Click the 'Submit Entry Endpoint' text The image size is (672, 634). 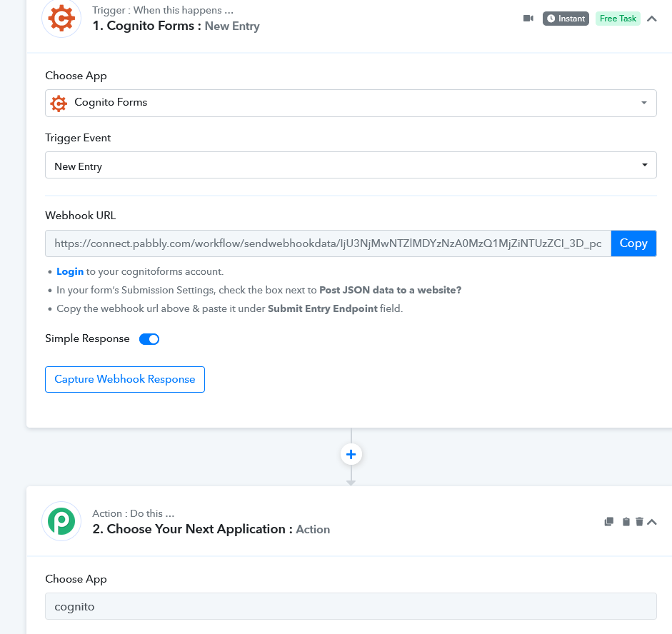pyautogui.click(x=322, y=308)
